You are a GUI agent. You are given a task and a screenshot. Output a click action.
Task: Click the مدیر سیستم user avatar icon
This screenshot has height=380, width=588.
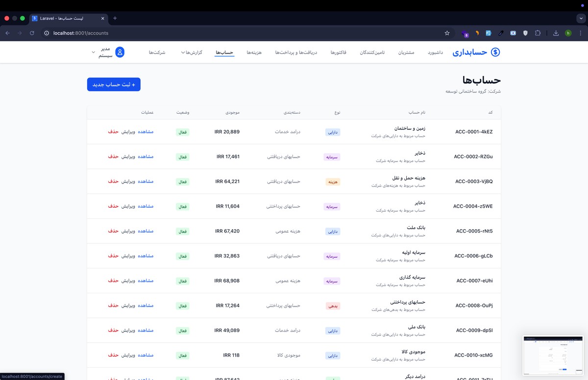tap(120, 52)
